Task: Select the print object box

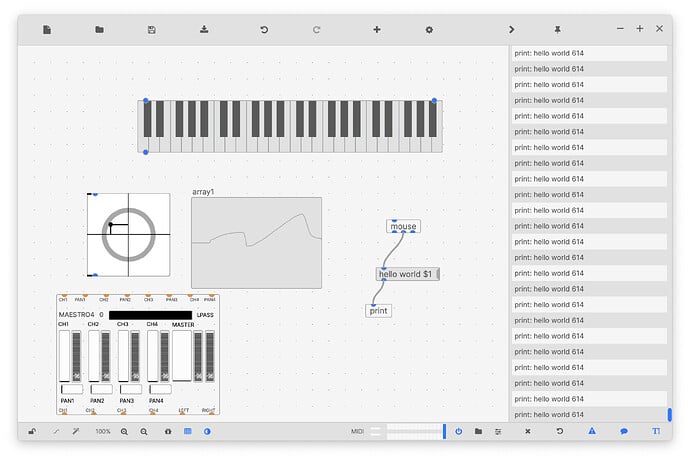Action: click(x=378, y=311)
